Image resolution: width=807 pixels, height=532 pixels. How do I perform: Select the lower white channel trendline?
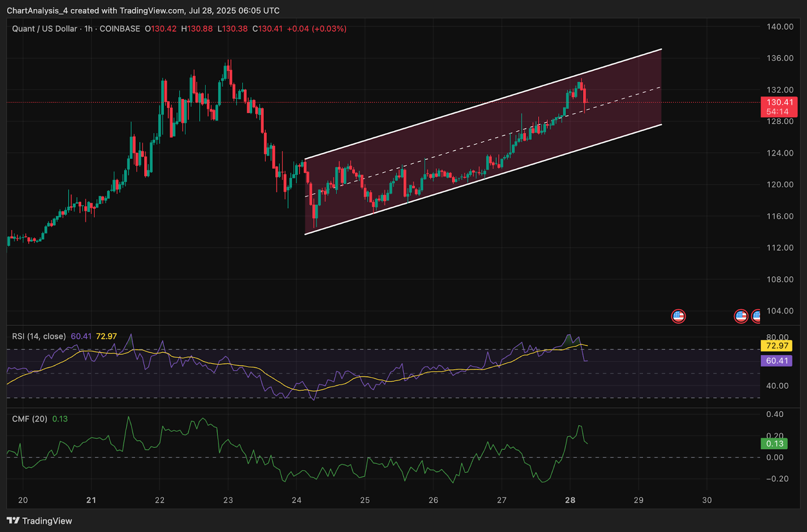[x=483, y=179]
